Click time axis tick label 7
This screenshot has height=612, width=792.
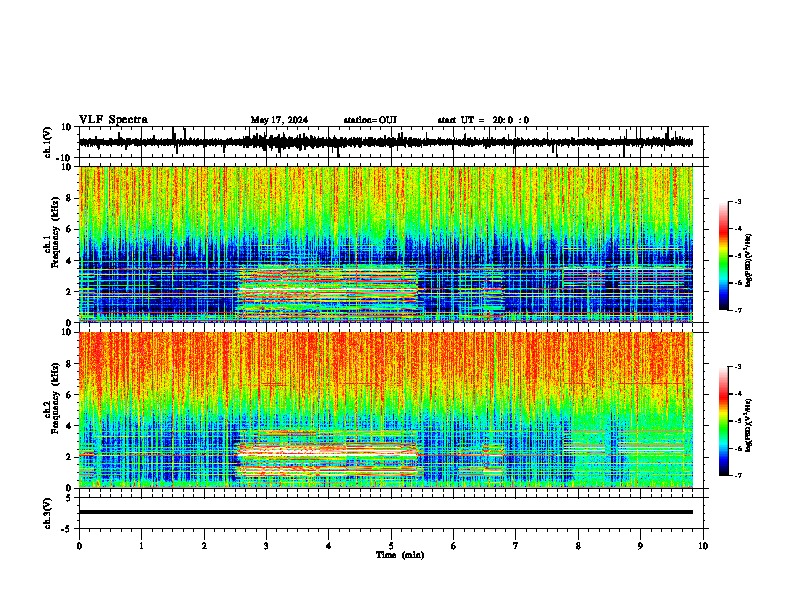tap(516, 546)
